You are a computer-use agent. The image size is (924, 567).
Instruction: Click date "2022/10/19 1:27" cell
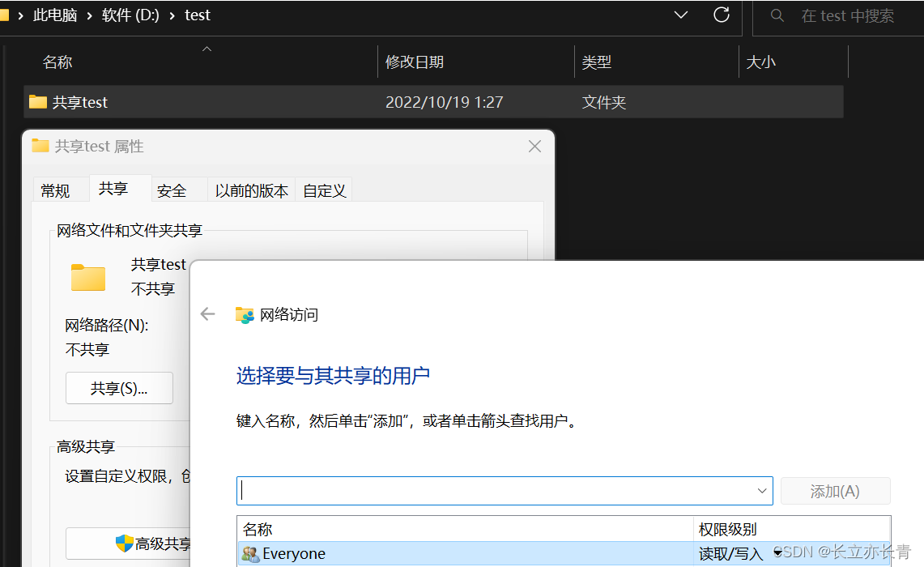click(x=445, y=102)
